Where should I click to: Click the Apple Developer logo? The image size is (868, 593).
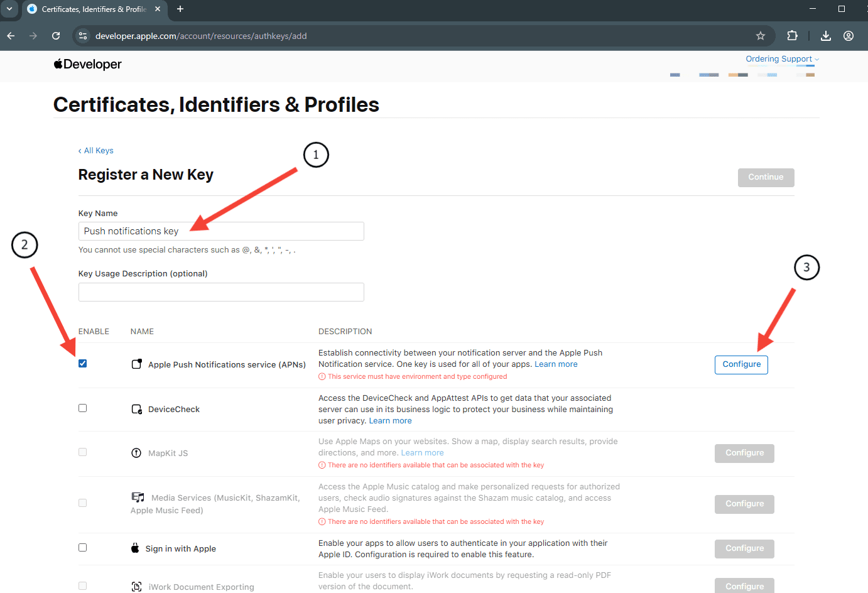88,64
